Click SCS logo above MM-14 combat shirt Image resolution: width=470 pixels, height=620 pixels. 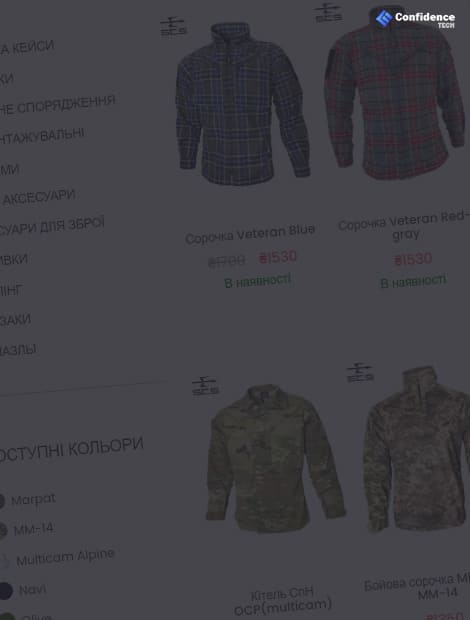360,373
